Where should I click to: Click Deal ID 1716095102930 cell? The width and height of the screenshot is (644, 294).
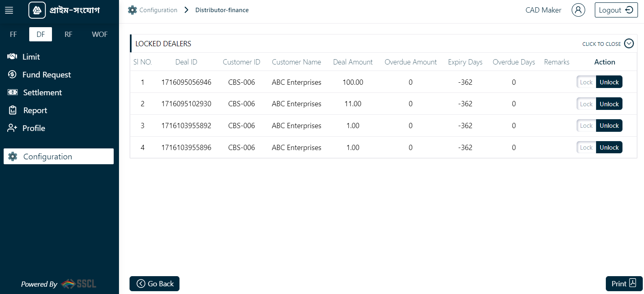(x=186, y=104)
